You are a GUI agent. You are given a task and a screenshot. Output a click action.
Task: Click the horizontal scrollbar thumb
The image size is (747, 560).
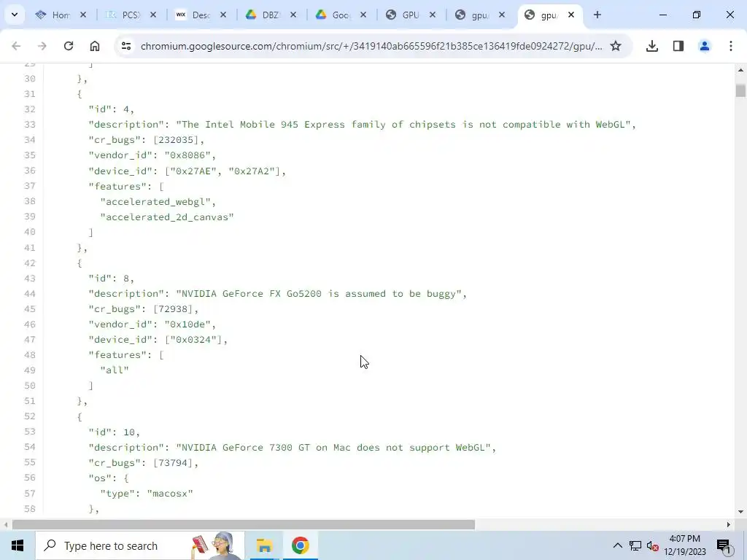(244, 525)
